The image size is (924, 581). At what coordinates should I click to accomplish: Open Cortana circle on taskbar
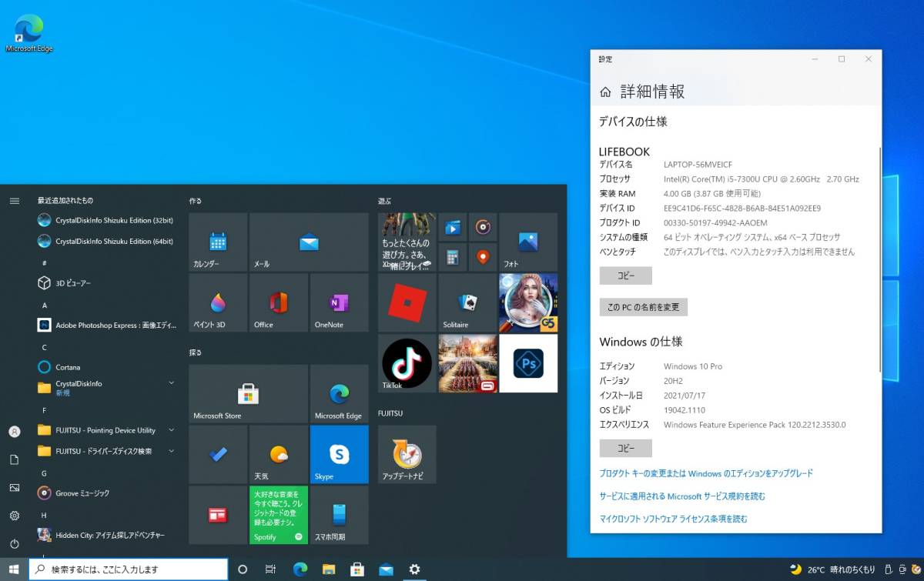click(x=243, y=569)
